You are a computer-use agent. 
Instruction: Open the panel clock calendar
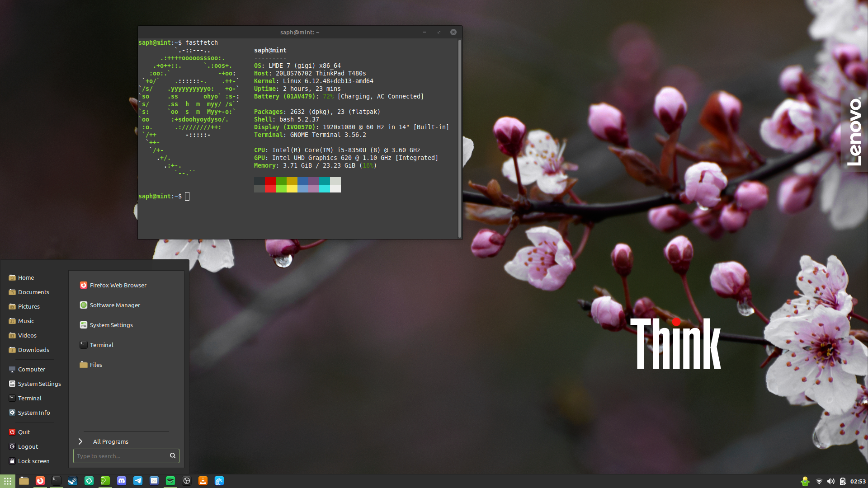(x=858, y=482)
